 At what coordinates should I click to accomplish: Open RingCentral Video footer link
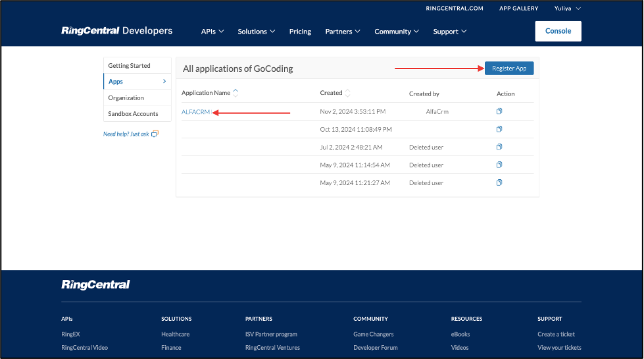[x=85, y=348]
